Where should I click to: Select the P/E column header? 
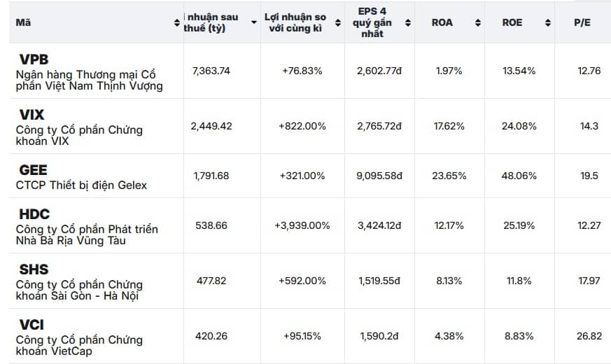coord(582,22)
